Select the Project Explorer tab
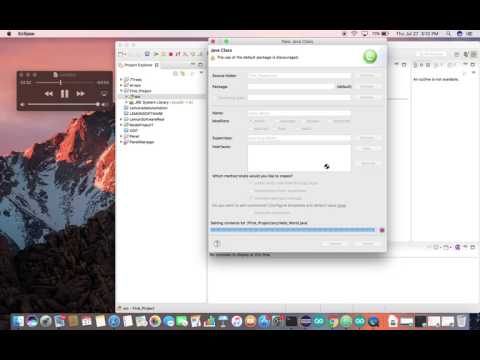The image size is (480, 360). point(138,65)
